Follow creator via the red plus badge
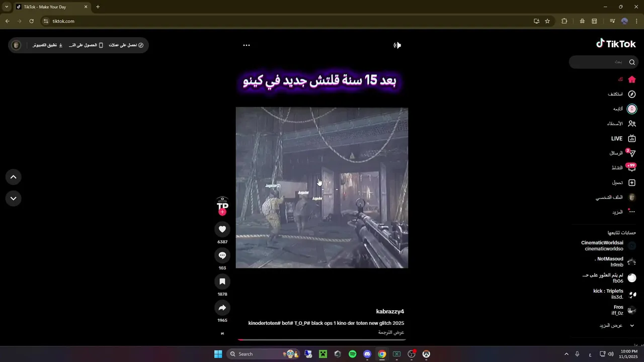The height and width of the screenshot is (362, 644). point(222,212)
